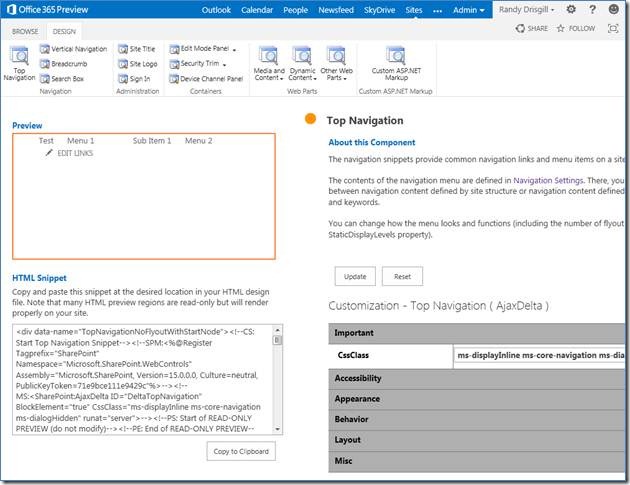The width and height of the screenshot is (630, 485).
Task: Click inside the HTML snippet text area
Action: (143, 379)
